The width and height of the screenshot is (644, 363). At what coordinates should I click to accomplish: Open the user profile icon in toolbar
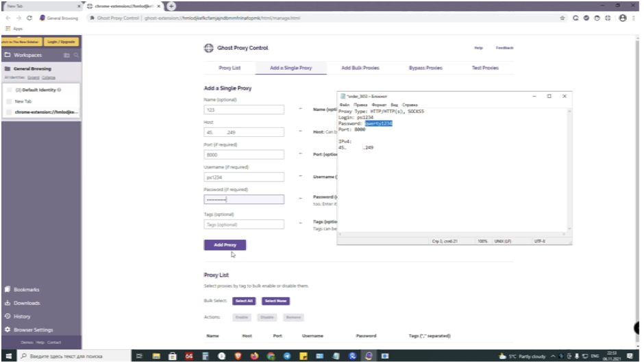[622, 18]
